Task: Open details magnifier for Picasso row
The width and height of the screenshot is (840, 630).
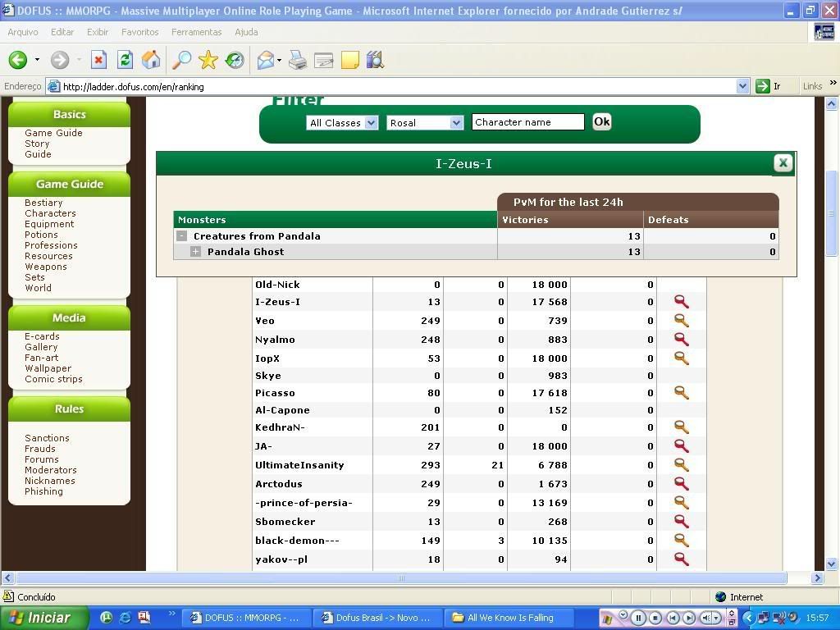Action: coord(681,393)
